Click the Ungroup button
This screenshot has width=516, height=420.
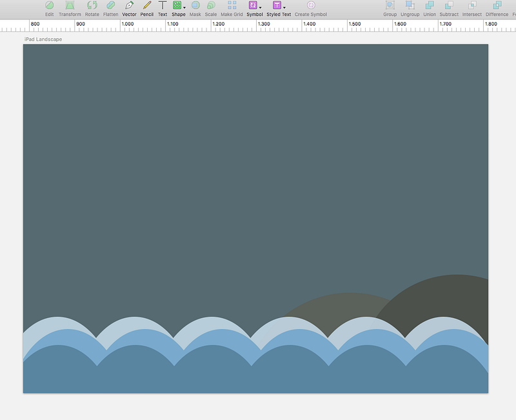pyautogui.click(x=410, y=5)
